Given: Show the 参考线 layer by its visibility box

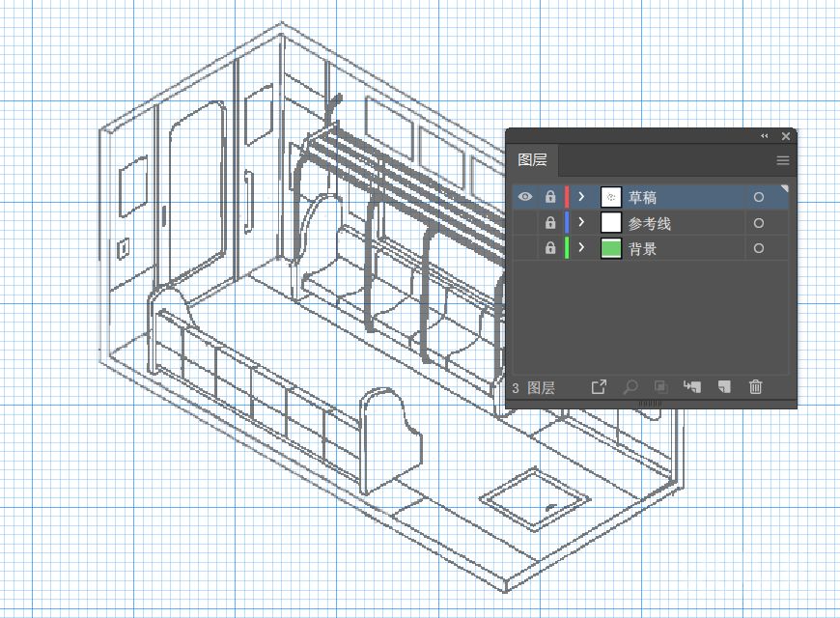Looking at the screenshot, I should (x=525, y=222).
